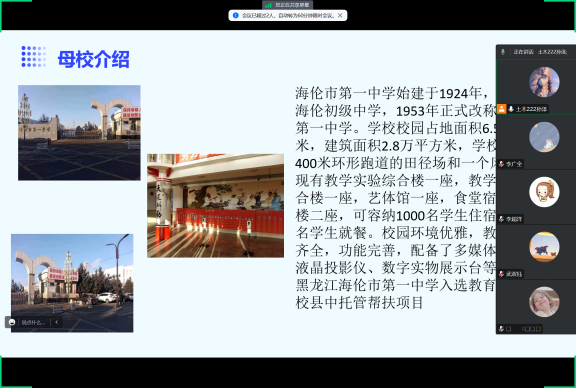Click the blue info icon in notification

(x=235, y=15)
